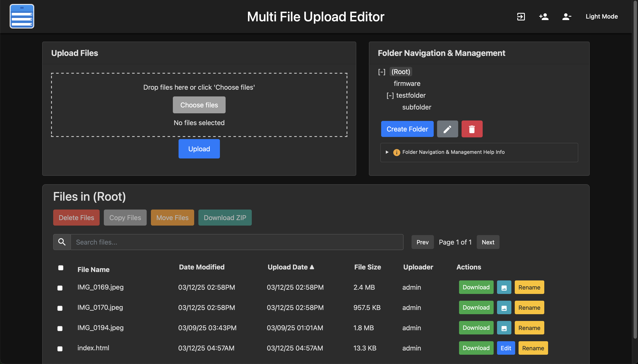Click the red trash delete folder icon
The image size is (638, 364).
472,129
